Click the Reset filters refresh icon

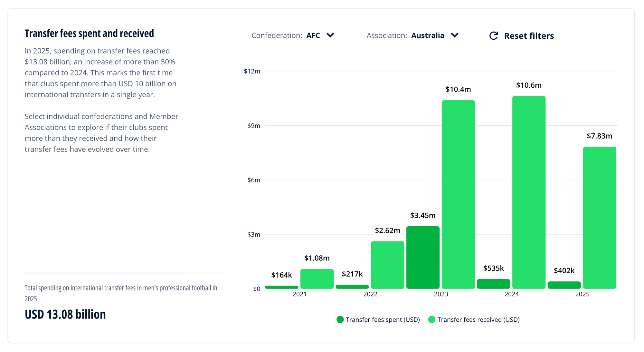(494, 36)
